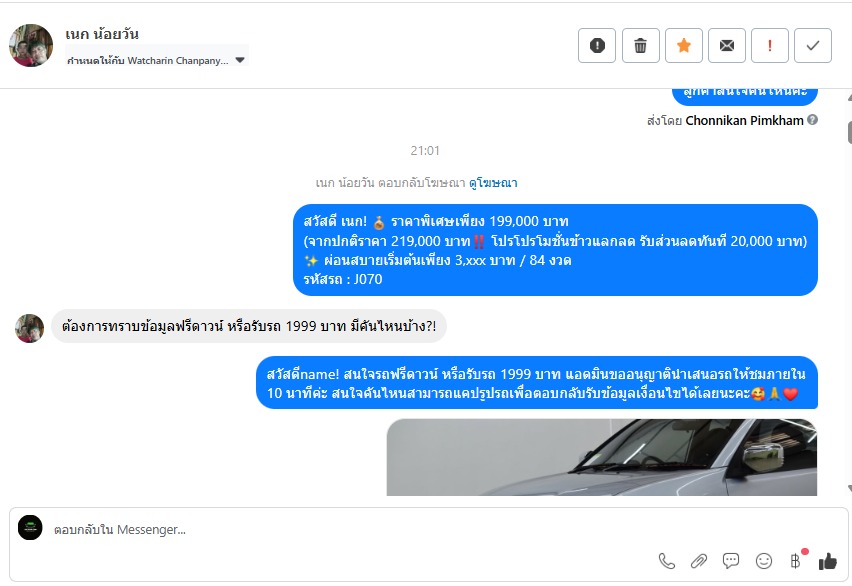Screen dimensions: 852x586
Task: Flag conversation as priority with red exclamation
Action: click(x=769, y=46)
